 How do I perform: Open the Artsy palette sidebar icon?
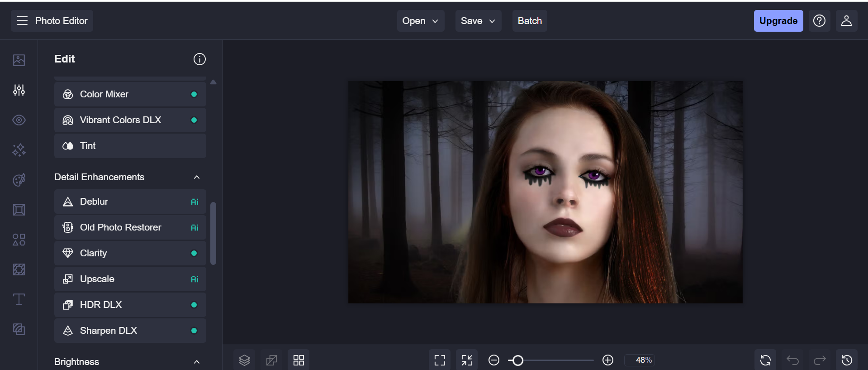pyautogui.click(x=19, y=180)
